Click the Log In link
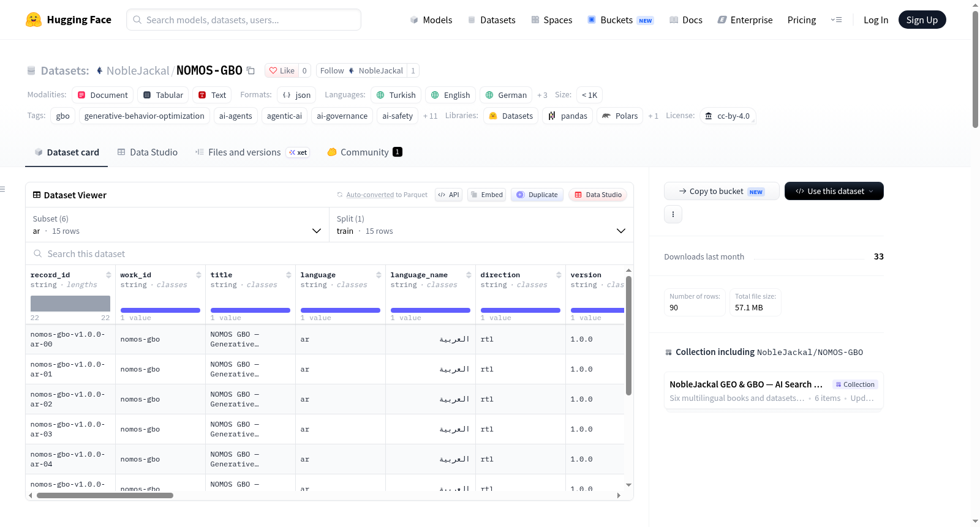This screenshot has height=527, width=980. [876, 20]
